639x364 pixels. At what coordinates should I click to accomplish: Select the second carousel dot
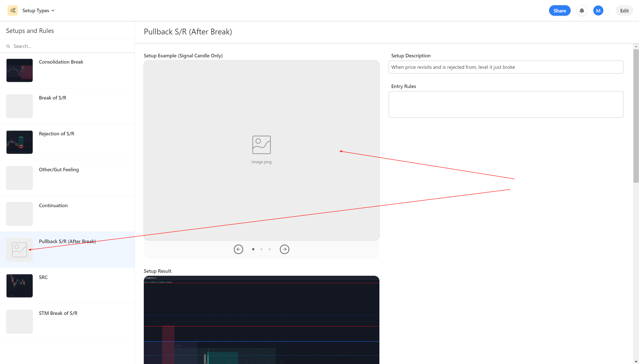pos(261,249)
